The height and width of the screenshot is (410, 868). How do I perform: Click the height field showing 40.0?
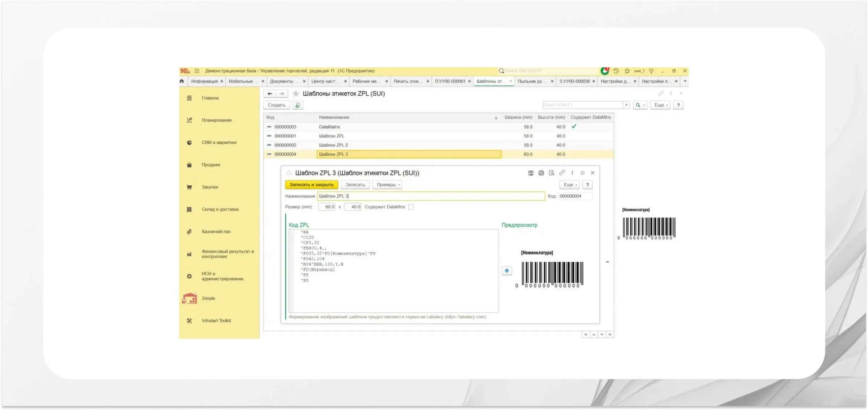tap(353, 207)
